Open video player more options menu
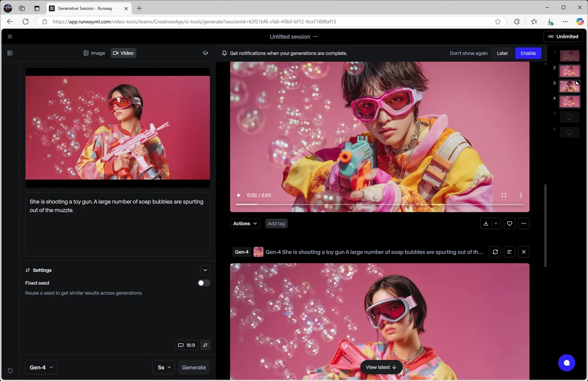Viewport: 588px width, 381px height. 521,195
